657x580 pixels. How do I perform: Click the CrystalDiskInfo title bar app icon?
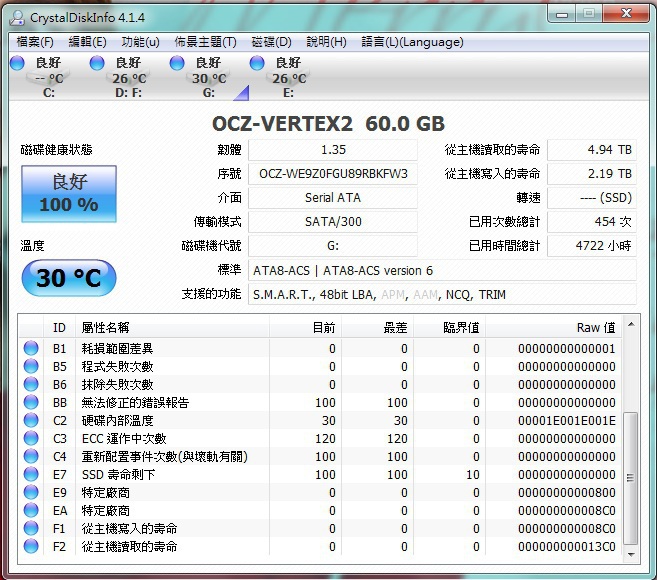pos(18,18)
